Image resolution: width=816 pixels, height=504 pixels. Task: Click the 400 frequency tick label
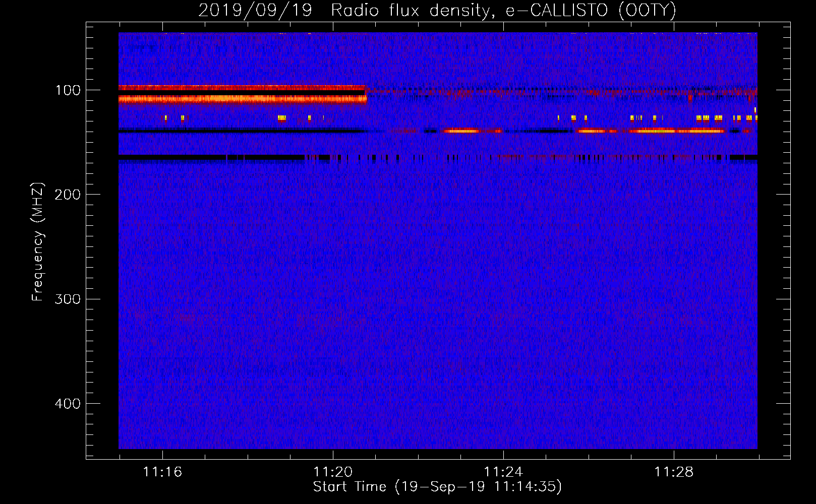[68, 404]
